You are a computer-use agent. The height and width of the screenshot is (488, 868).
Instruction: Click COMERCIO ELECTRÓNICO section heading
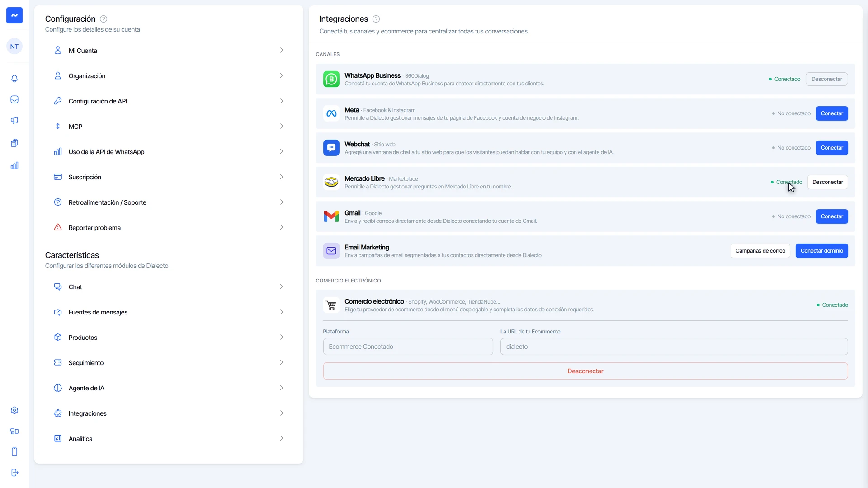pos(348,281)
